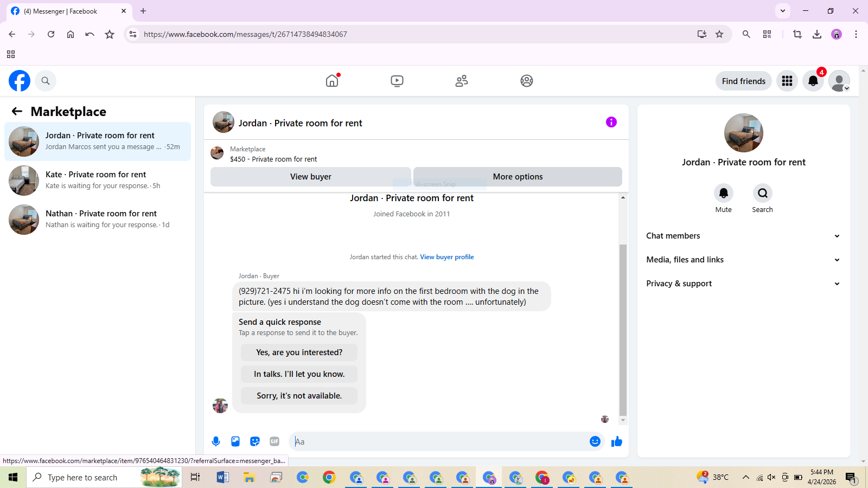Click the browser Back arrow
Screen dimensions: 868x488
[x=12, y=34]
